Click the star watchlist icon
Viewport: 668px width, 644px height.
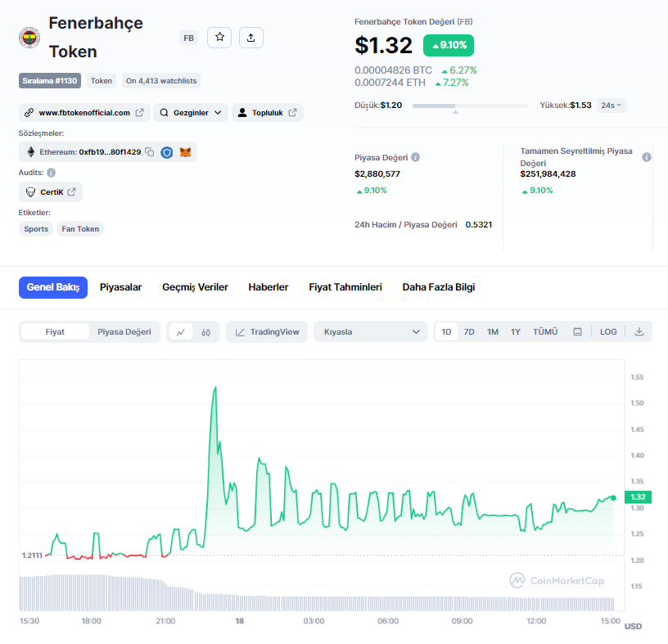coord(219,37)
